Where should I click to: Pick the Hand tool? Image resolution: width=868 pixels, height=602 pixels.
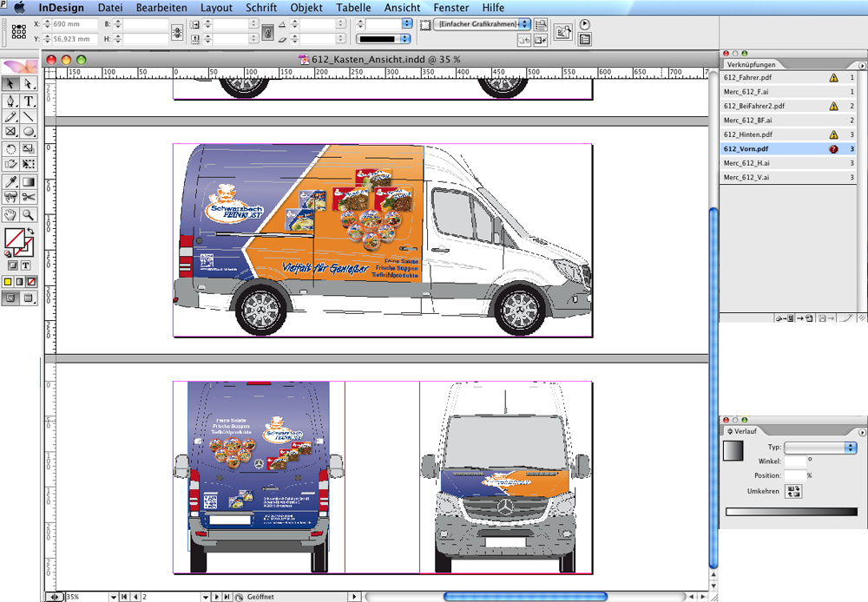(11, 214)
